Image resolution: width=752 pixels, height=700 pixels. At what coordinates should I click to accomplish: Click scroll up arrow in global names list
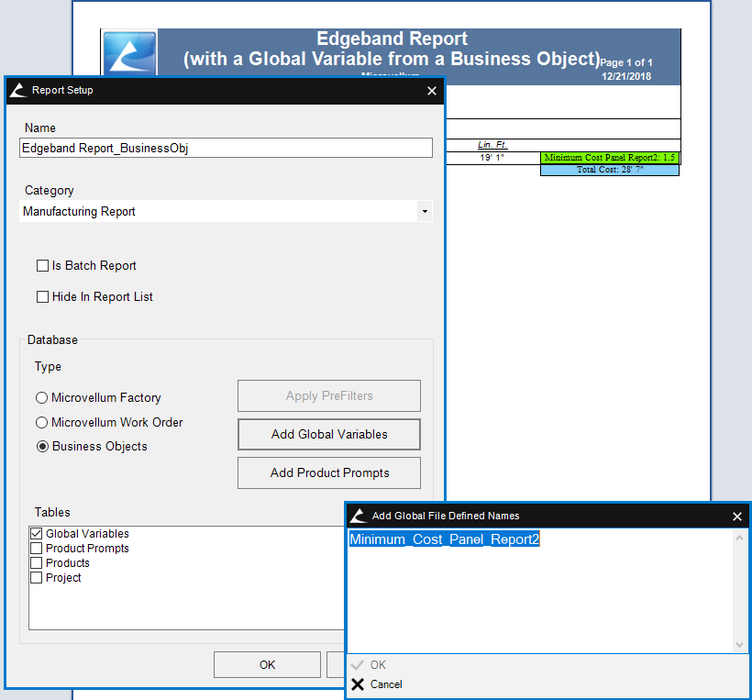739,538
